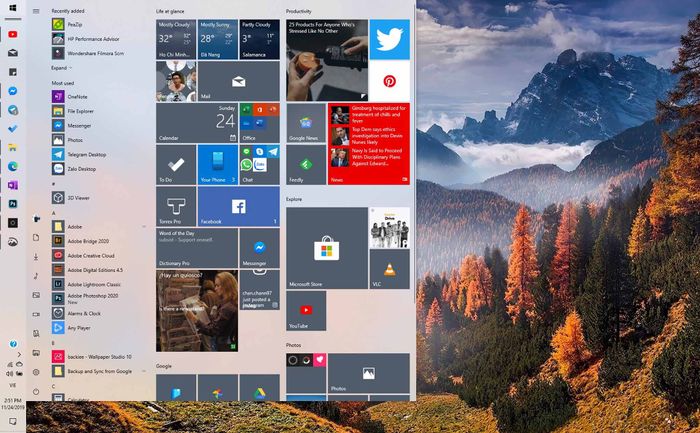Click Expand under Recently added
Screen dimensions: 700x433
point(61,68)
